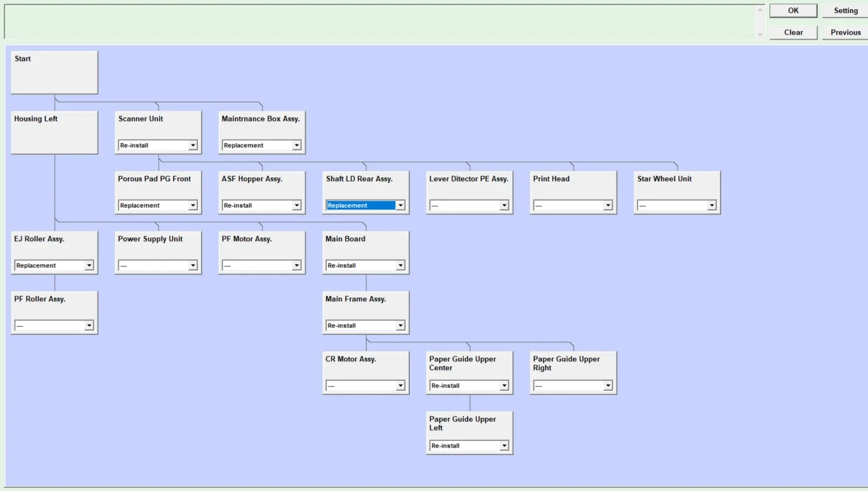
Task: Click the ASF Hopper Assy. label
Action: click(252, 179)
